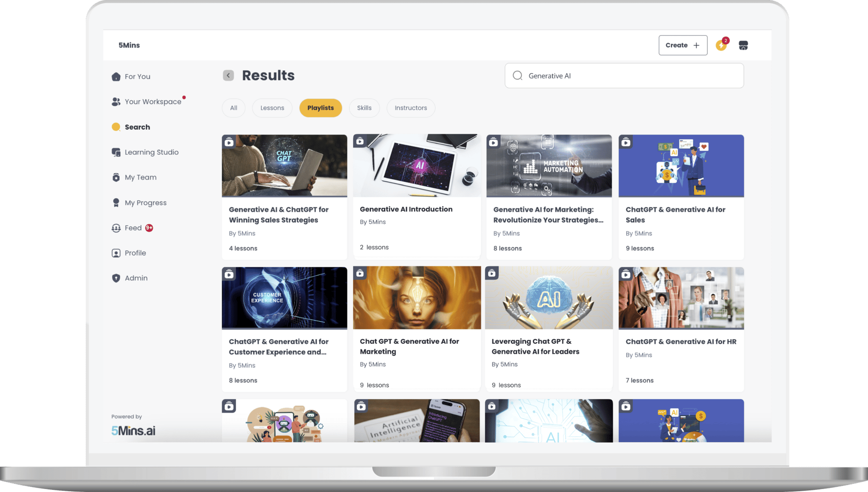Click the magnifier icon in search box
This screenshot has width=868, height=492.
[517, 75]
